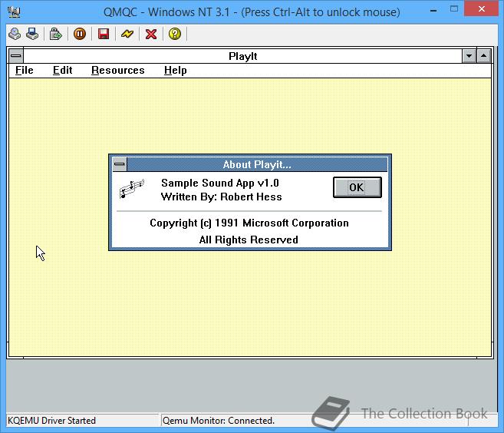This screenshot has width=504, height=433.
Task: Click OK to dismiss About dialog
Action: (x=357, y=187)
